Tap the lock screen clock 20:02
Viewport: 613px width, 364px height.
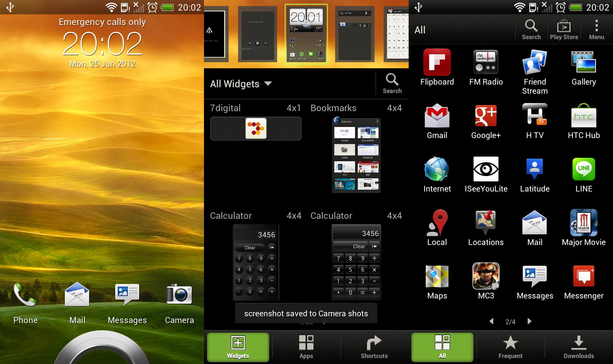[102, 43]
